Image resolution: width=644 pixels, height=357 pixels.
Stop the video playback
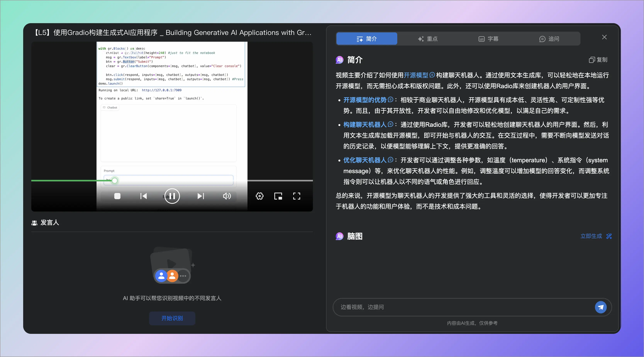tap(117, 196)
